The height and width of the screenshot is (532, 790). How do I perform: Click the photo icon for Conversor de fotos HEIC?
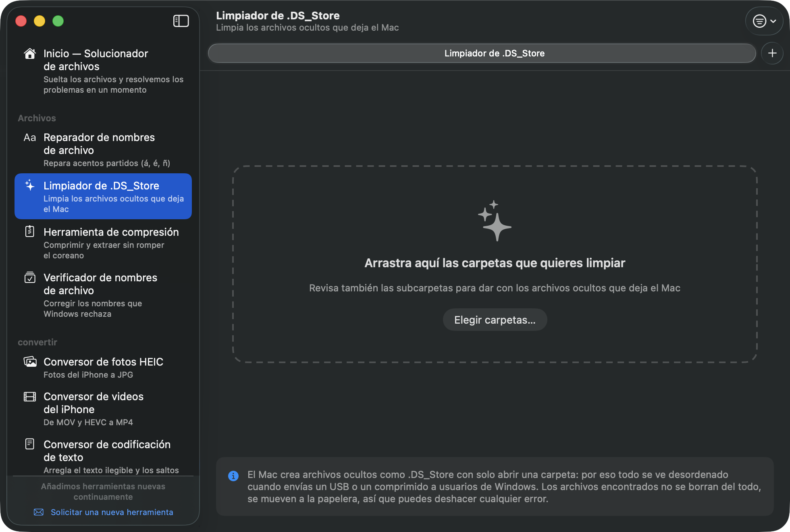[x=30, y=362]
